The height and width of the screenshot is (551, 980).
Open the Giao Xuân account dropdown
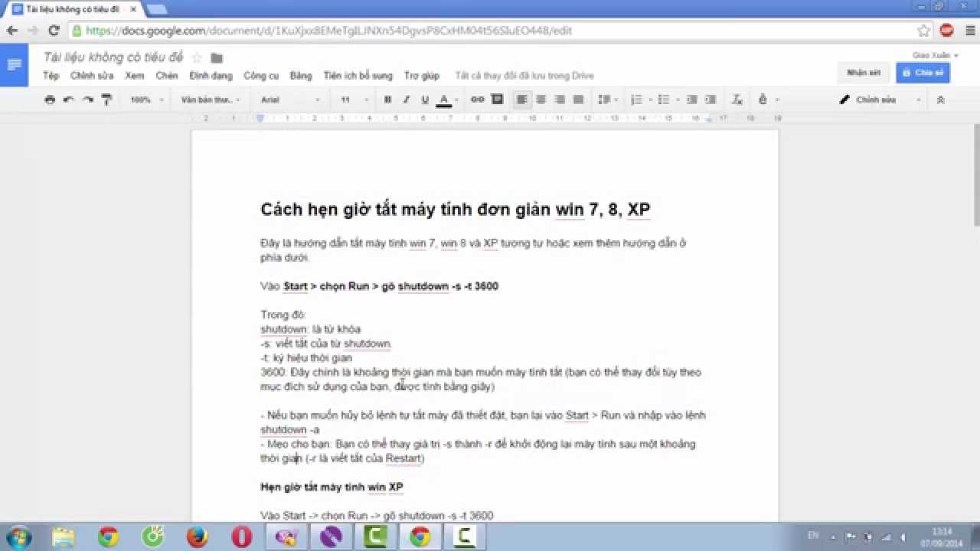(x=935, y=55)
